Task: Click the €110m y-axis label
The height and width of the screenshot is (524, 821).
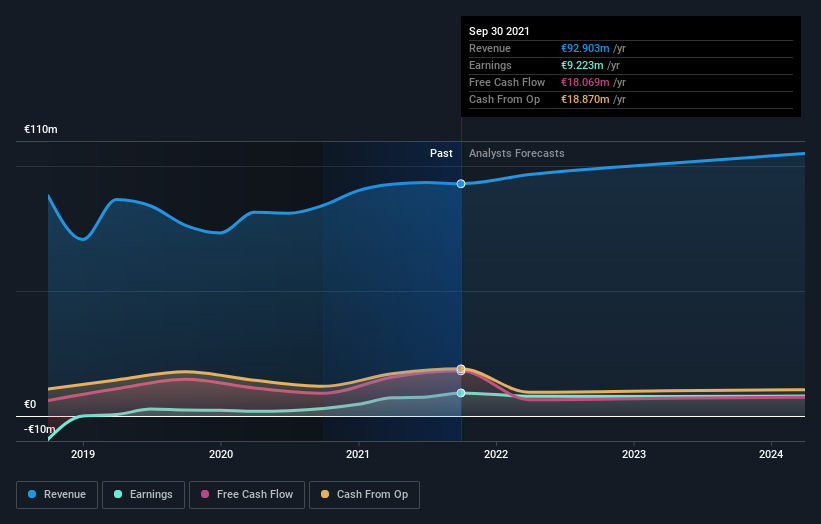Action: (x=41, y=129)
